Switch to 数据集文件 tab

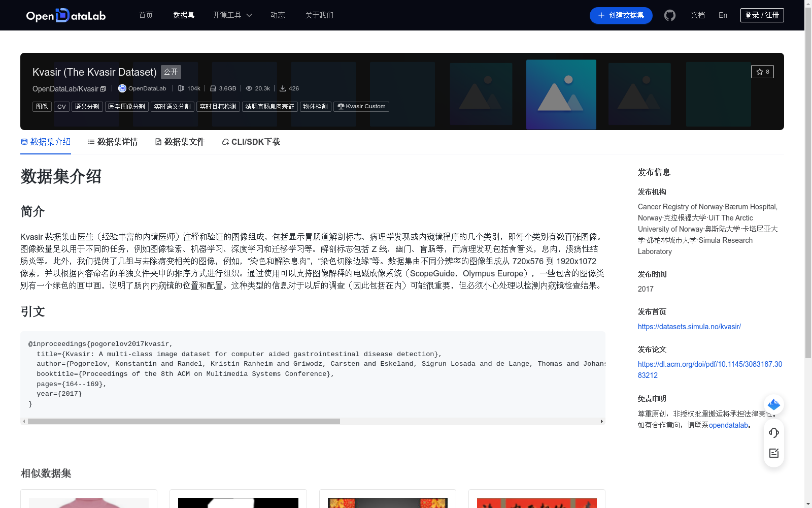click(180, 142)
